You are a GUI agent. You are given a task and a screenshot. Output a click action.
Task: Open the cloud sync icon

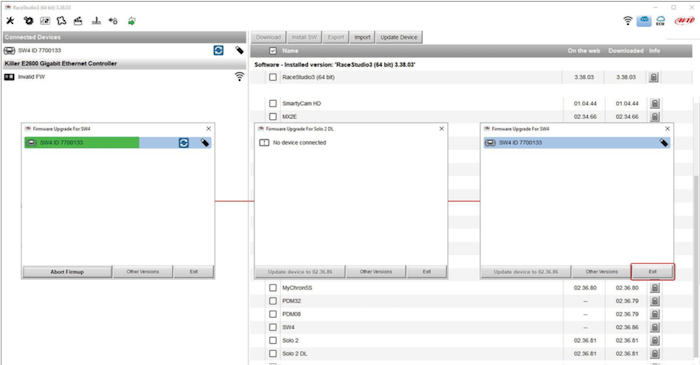click(644, 21)
